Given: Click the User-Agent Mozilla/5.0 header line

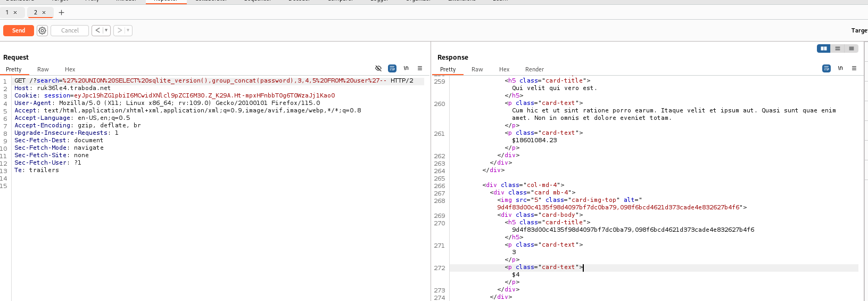Looking at the screenshot, I should click(x=167, y=103).
